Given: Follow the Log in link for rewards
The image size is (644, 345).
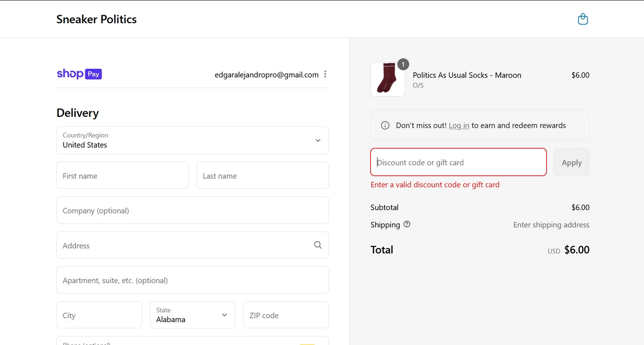Looking at the screenshot, I should [459, 125].
